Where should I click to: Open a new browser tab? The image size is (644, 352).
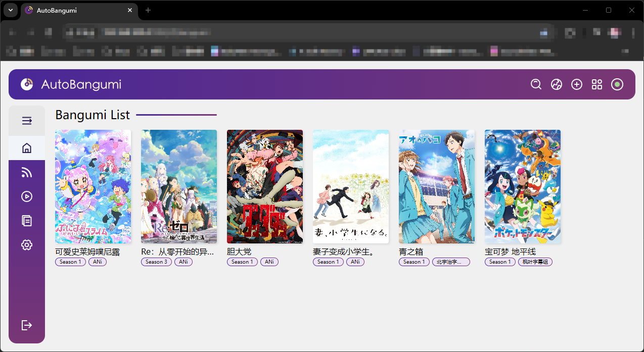click(148, 10)
